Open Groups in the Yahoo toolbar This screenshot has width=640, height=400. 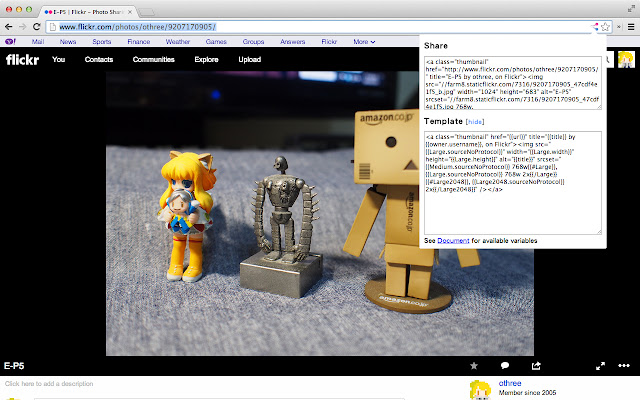pos(253,42)
